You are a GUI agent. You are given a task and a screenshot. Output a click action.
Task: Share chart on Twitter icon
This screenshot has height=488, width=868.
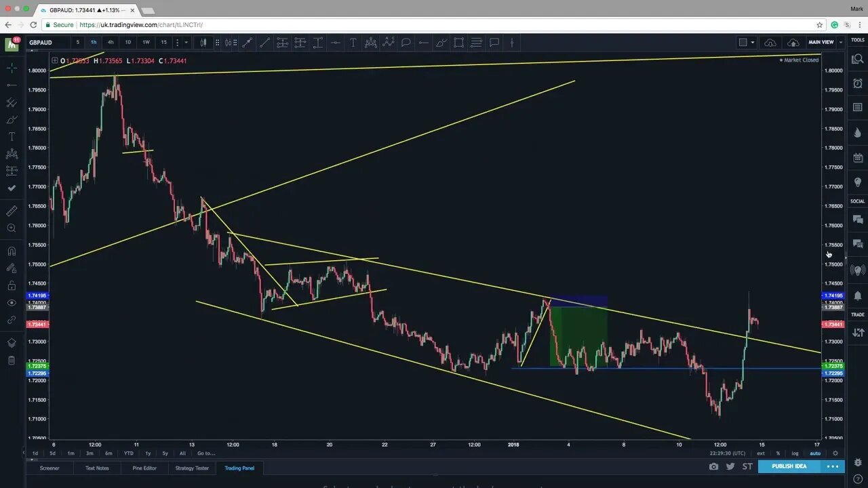tap(730, 466)
